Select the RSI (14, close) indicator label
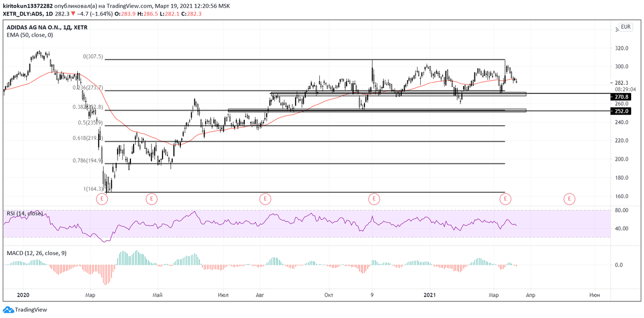This screenshot has width=644, height=318. click(25, 213)
